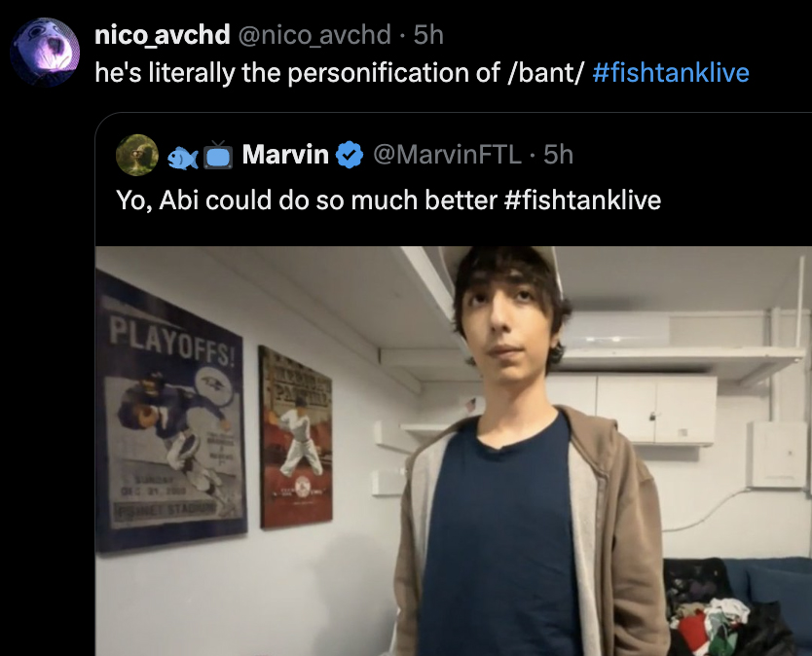Open the quoted tweet's 5h timestamp

click(x=558, y=155)
